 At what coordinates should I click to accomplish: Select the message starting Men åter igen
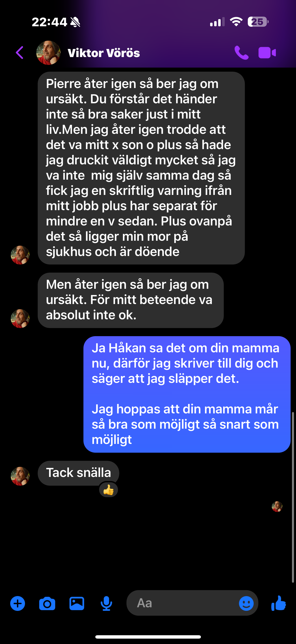tap(131, 300)
